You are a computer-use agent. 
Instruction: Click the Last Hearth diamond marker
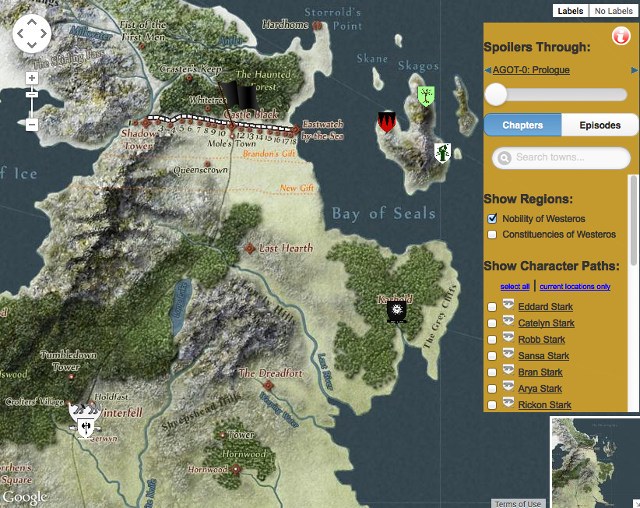pyautogui.click(x=250, y=248)
